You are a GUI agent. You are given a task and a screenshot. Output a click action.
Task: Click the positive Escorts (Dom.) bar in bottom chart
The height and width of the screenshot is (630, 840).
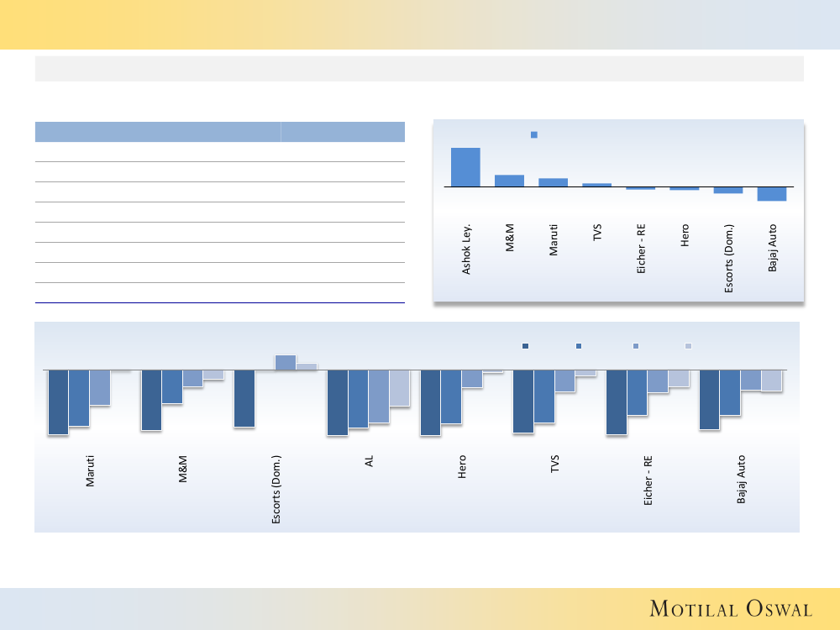point(285,362)
